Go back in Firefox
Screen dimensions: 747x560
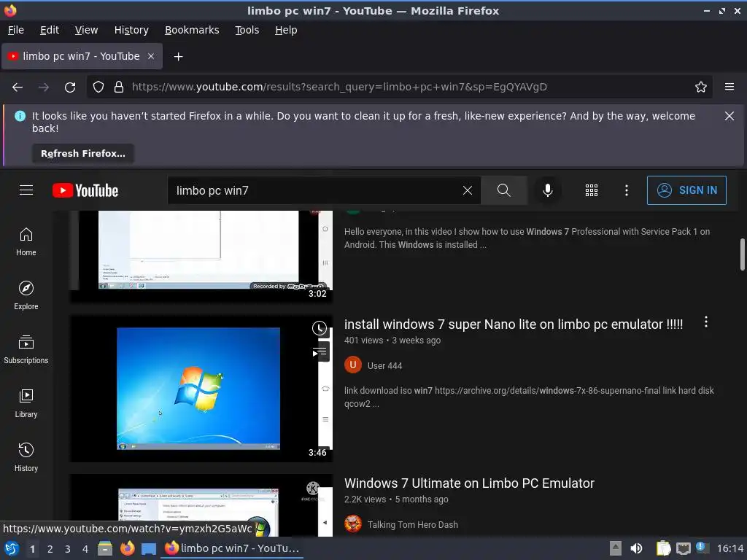pyautogui.click(x=18, y=87)
